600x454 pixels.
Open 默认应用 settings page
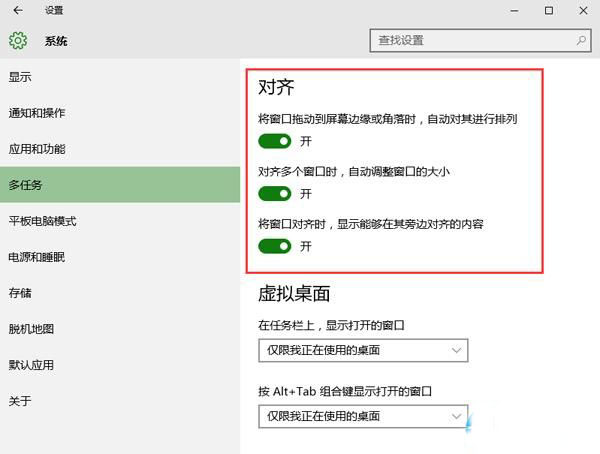[x=31, y=365]
